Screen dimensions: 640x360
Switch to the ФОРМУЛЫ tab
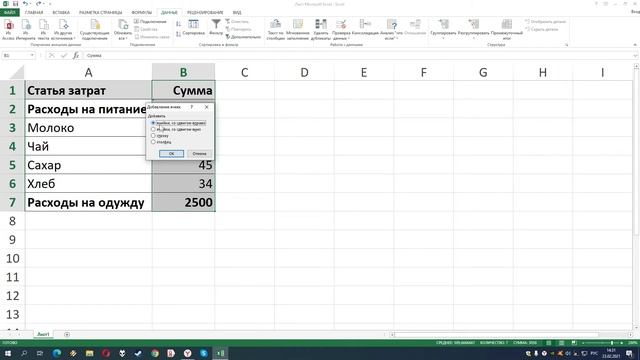pyautogui.click(x=142, y=12)
